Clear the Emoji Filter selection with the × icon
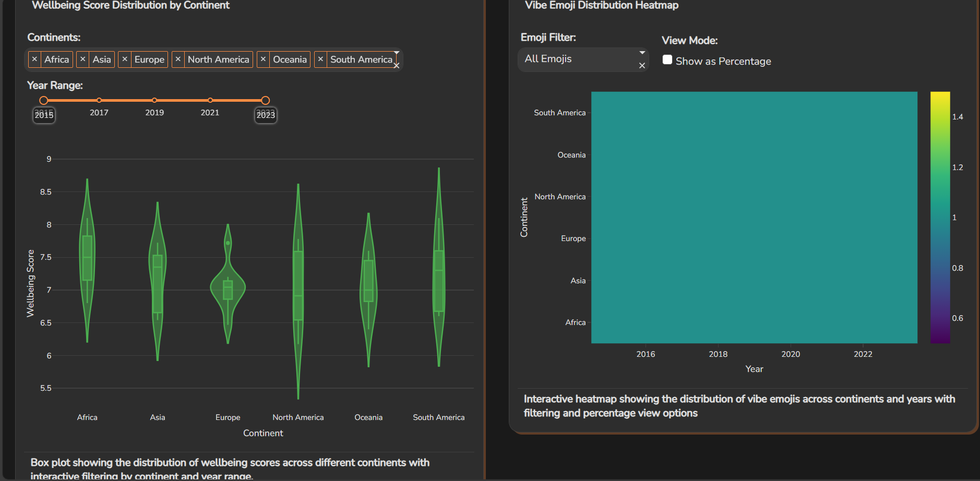Viewport: 980px width, 481px height. pos(642,66)
